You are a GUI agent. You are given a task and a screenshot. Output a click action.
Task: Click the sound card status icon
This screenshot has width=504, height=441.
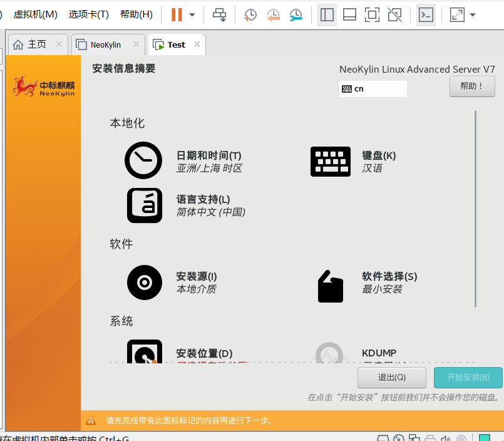pyautogui.click(x=446, y=438)
